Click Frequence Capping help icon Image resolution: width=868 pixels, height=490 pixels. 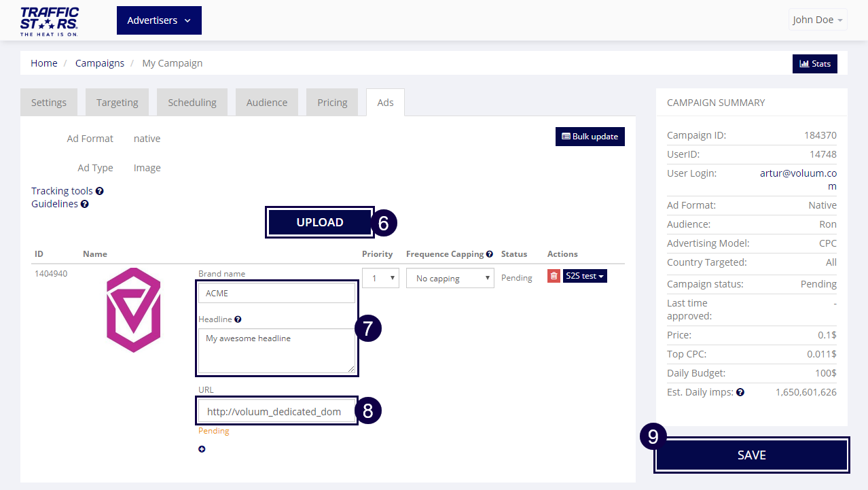[489, 254]
